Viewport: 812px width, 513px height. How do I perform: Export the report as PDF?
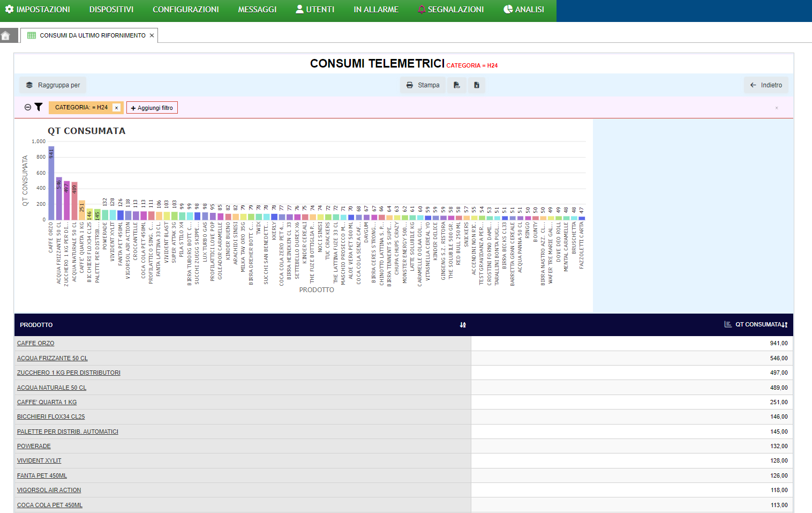tap(457, 85)
